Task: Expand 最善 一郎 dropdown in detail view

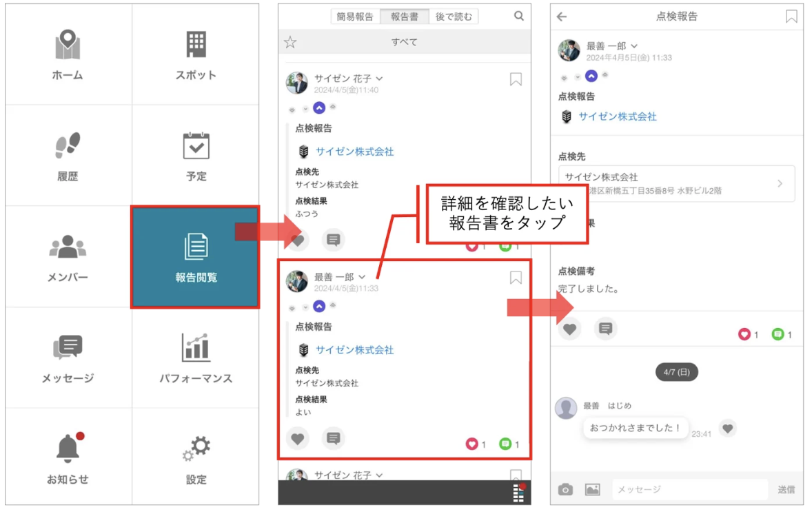Action: coord(634,46)
